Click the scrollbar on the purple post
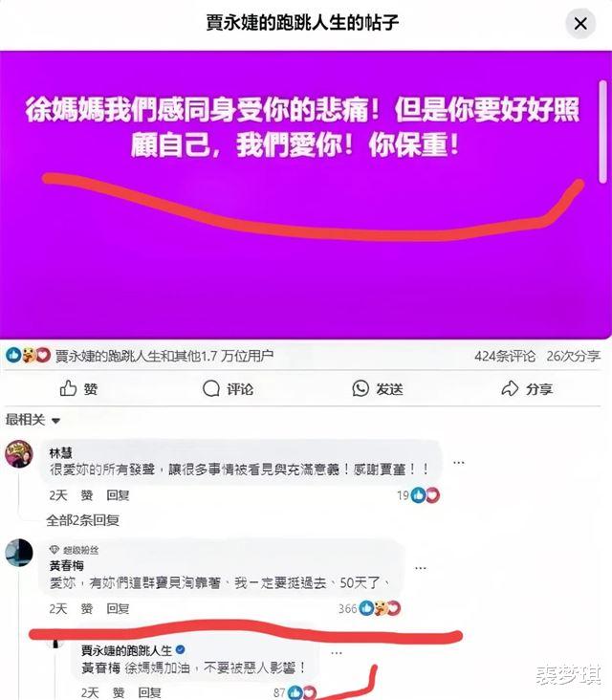612x700 pixels. coord(602,132)
